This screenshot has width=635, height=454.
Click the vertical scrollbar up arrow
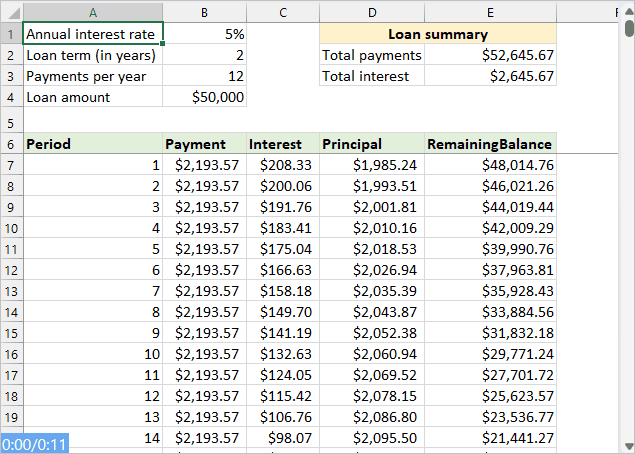[x=628, y=12]
